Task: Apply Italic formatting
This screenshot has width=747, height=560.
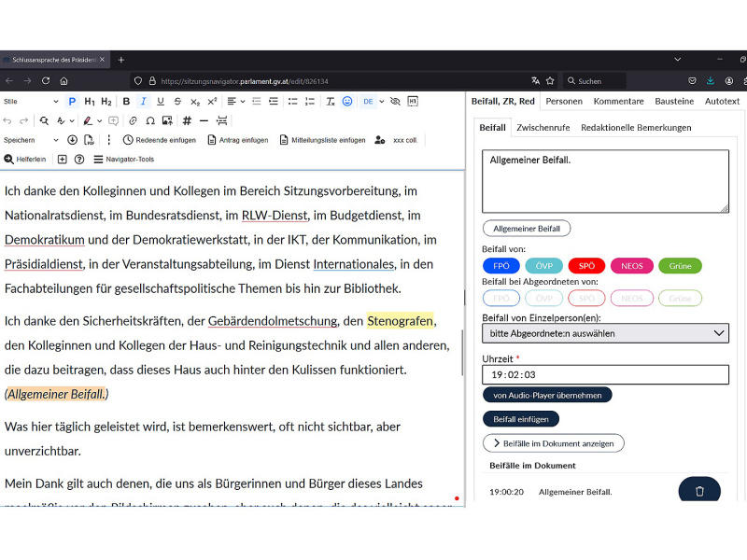Action: point(142,100)
